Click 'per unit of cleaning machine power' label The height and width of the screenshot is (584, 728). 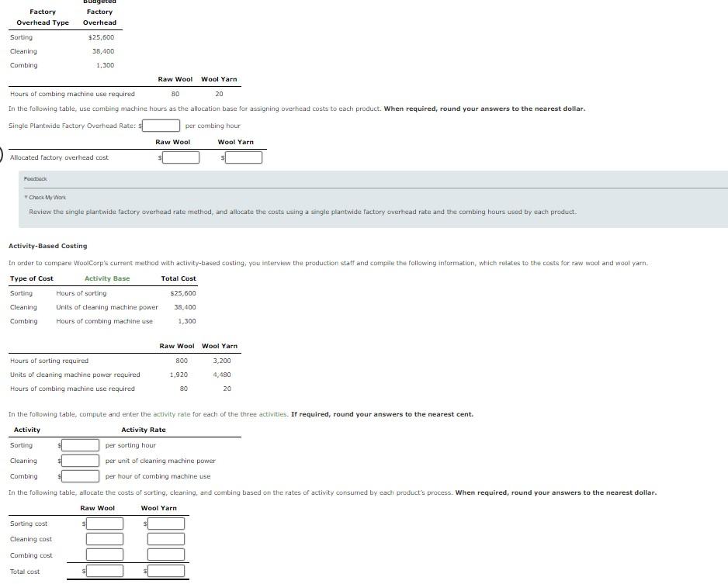(x=161, y=461)
